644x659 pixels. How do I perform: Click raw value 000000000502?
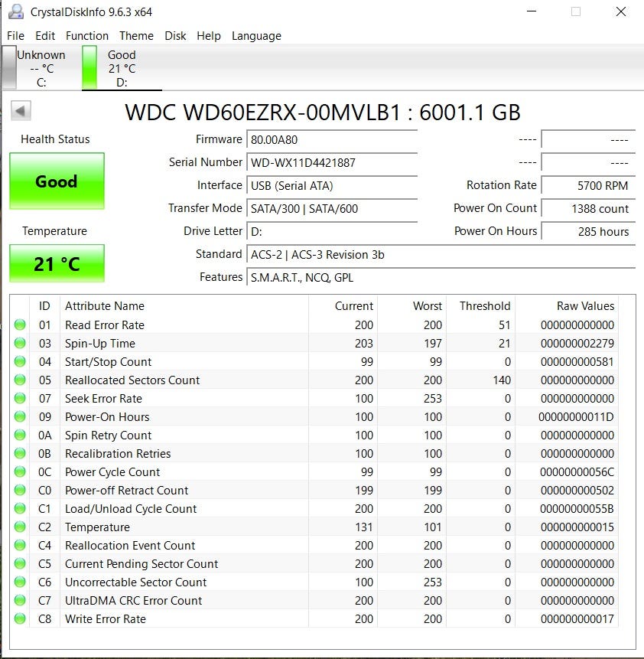coord(577,491)
